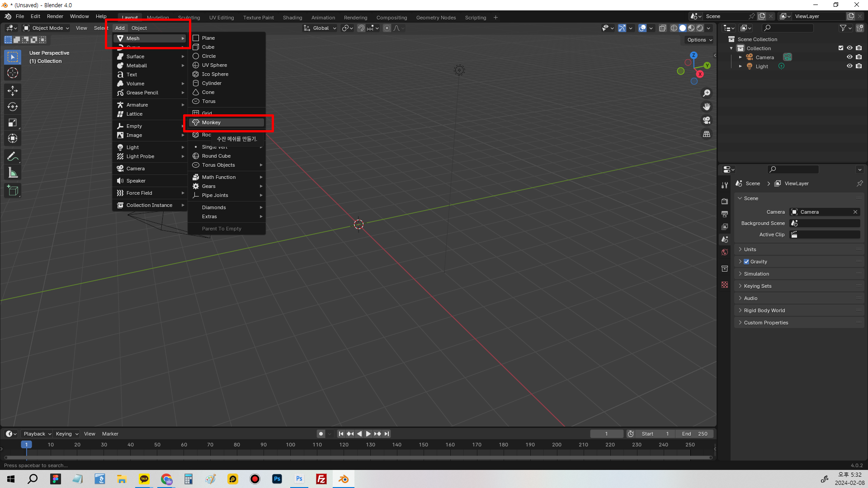Open the Output properties tab
Image resolution: width=868 pixels, height=488 pixels.
pos(725,214)
